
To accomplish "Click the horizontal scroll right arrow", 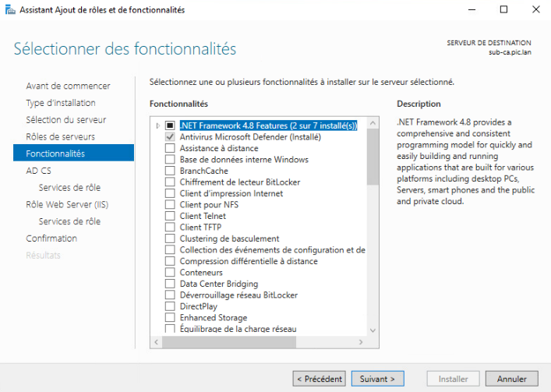I will 361,342.
